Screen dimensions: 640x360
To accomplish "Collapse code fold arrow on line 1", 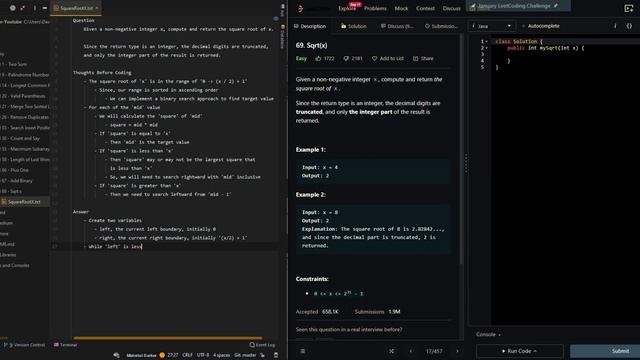I will click(x=487, y=42).
